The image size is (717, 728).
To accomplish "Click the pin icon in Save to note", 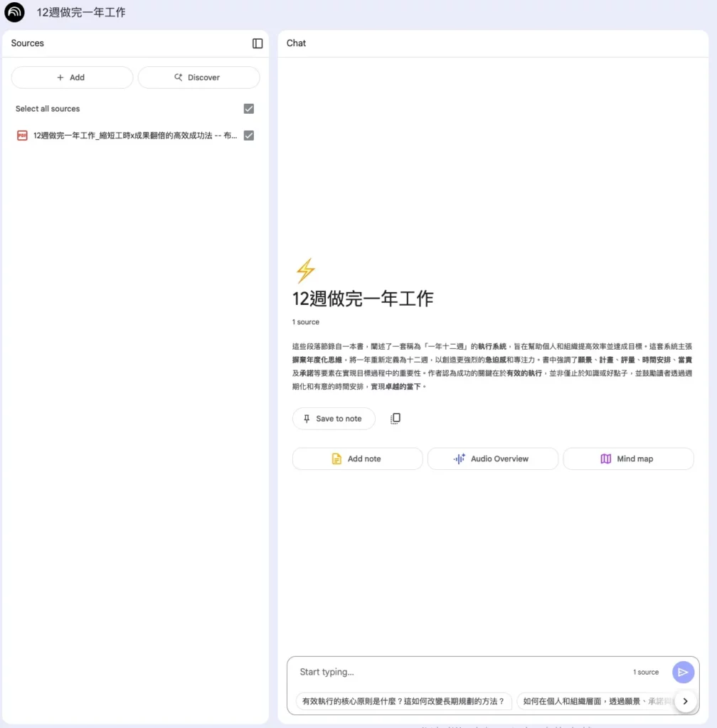I will point(307,419).
